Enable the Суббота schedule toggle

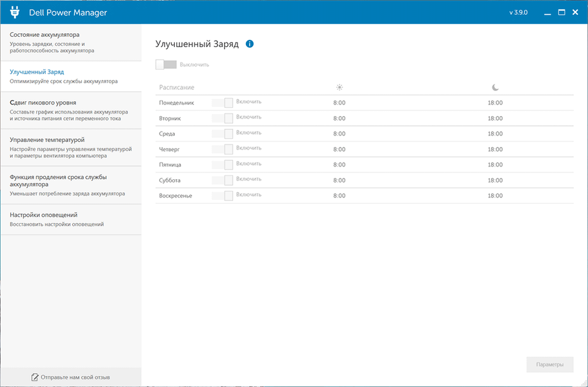(223, 180)
